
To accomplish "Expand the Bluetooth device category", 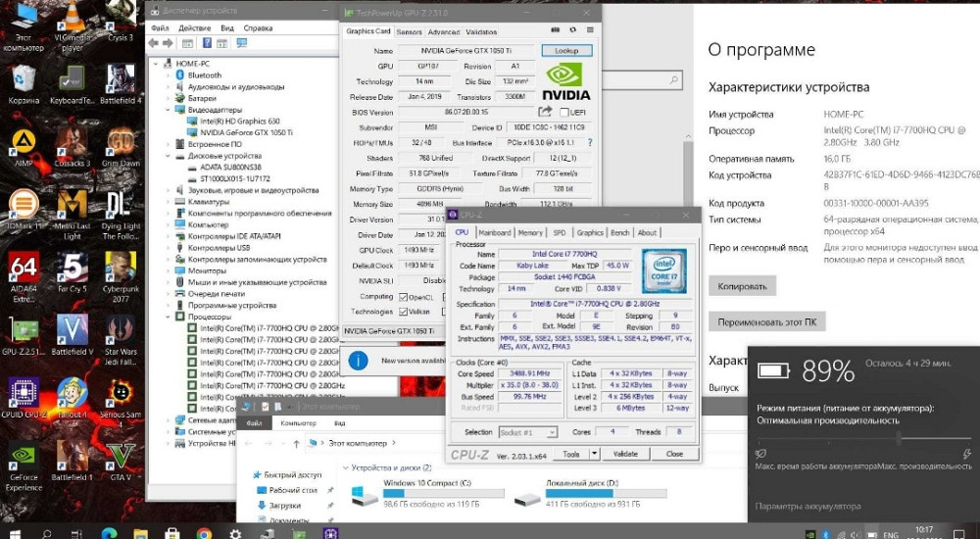I will click(169, 74).
